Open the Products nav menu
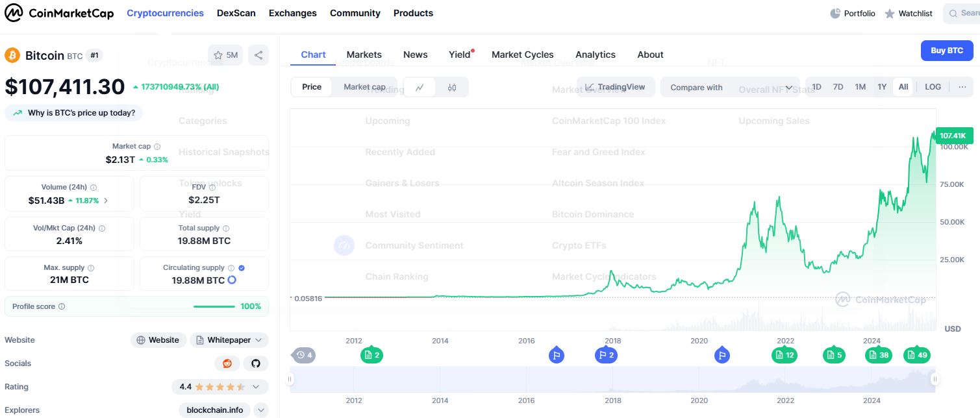The width and height of the screenshot is (980, 418). 413,13
